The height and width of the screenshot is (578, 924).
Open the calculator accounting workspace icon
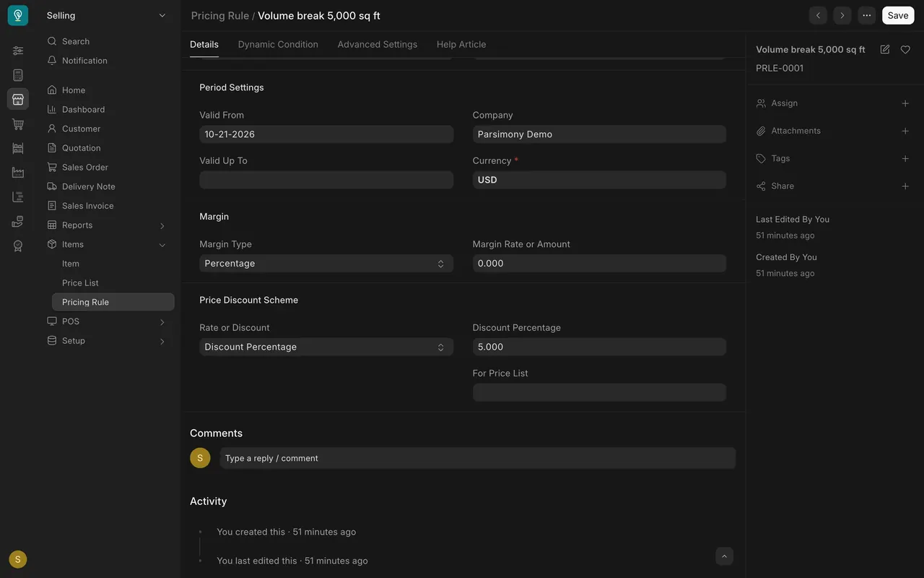tap(18, 75)
